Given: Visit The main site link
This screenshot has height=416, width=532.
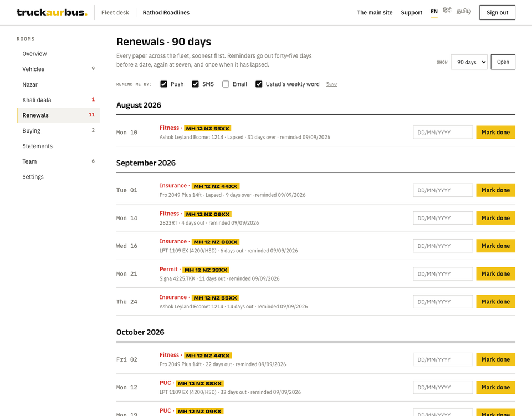Looking at the screenshot, I should pyautogui.click(x=375, y=13).
